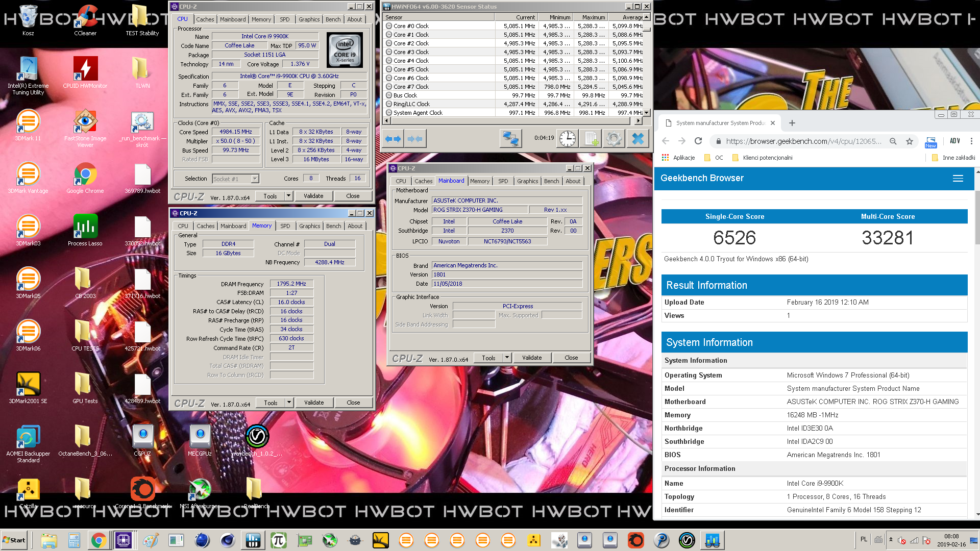
Task: Click Chrome reload page icon
Action: coord(698,141)
